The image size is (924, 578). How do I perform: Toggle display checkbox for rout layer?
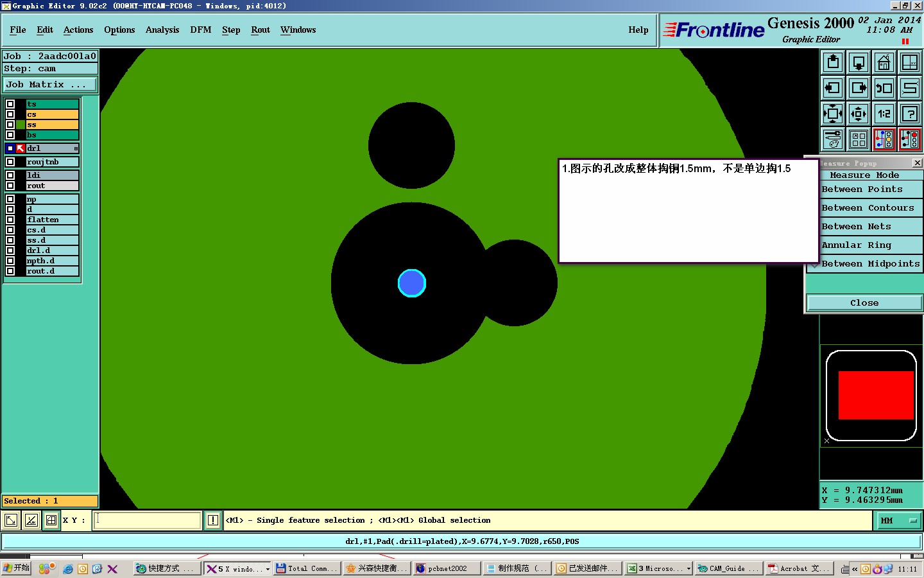click(x=10, y=186)
